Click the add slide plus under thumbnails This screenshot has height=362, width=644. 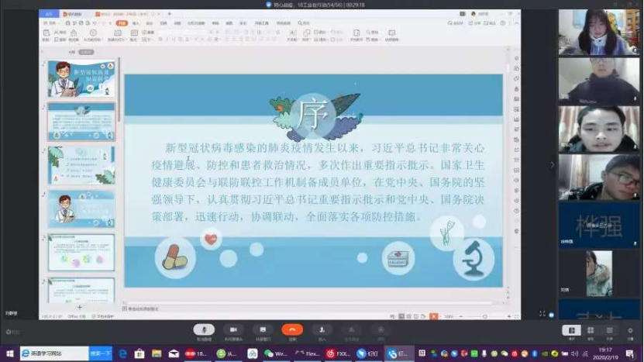pyautogui.click(x=80, y=308)
